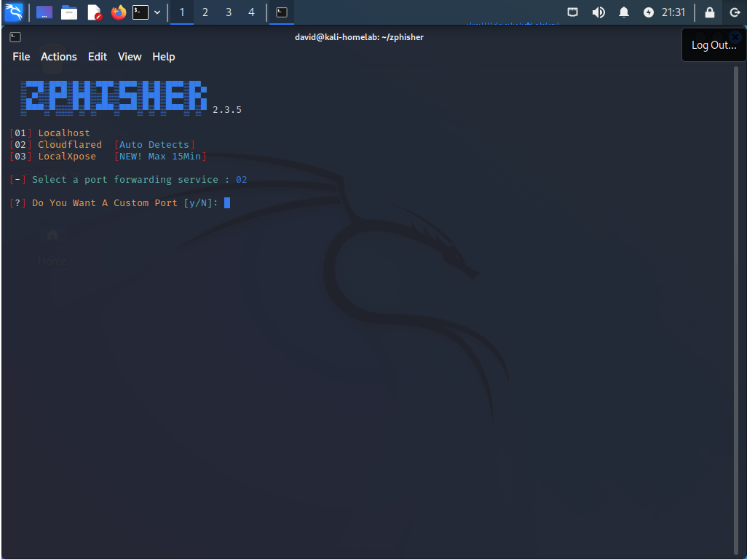Screen dimensions: 747x560
Task: Click the blinking terminal cursor
Action: (x=227, y=203)
